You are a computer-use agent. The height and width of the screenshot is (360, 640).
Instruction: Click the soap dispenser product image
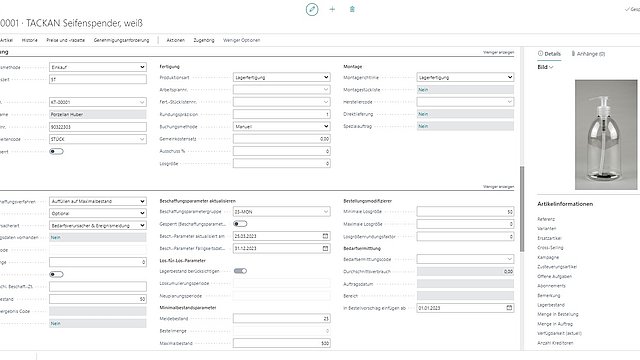(x=606, y=135)
